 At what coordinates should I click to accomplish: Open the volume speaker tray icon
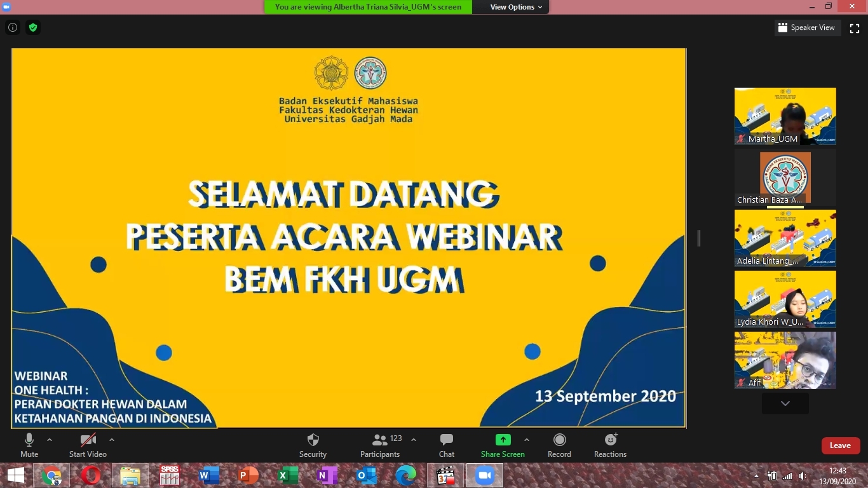click(803, 475)
